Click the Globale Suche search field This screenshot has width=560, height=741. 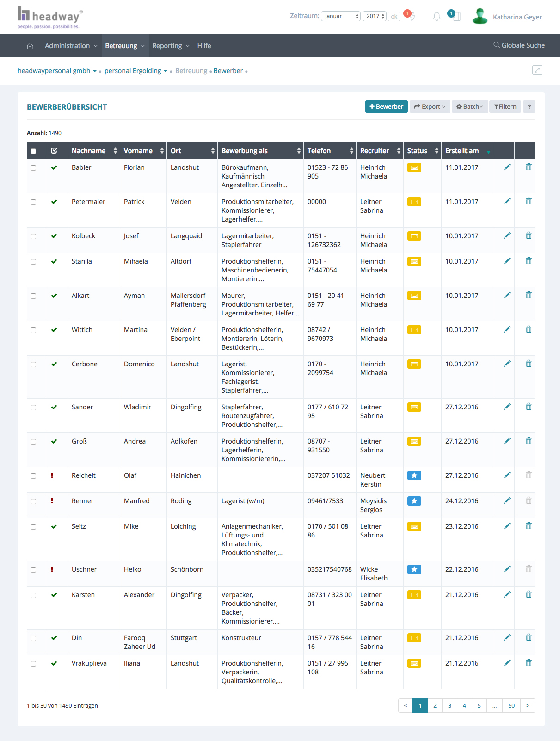click(x=519, y=45)
